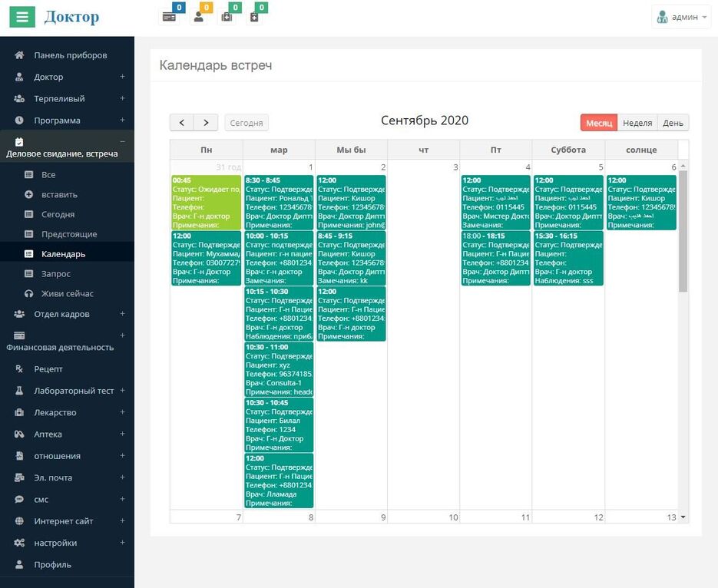Screen dimensions: 718x588
Task: Open the админ user dropdown
Action: point(680,17)
